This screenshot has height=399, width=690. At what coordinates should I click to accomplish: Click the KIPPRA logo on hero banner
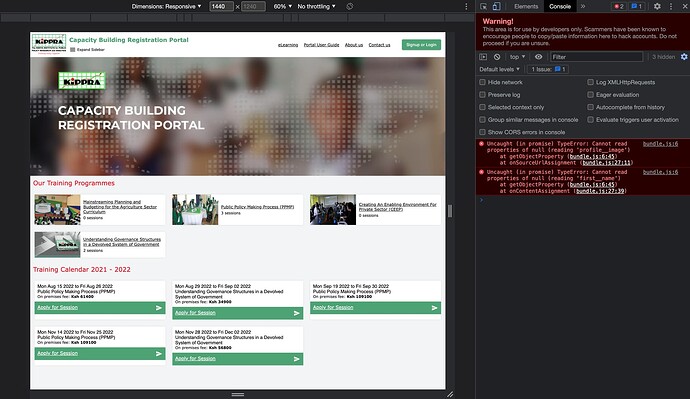click(82, 81)
